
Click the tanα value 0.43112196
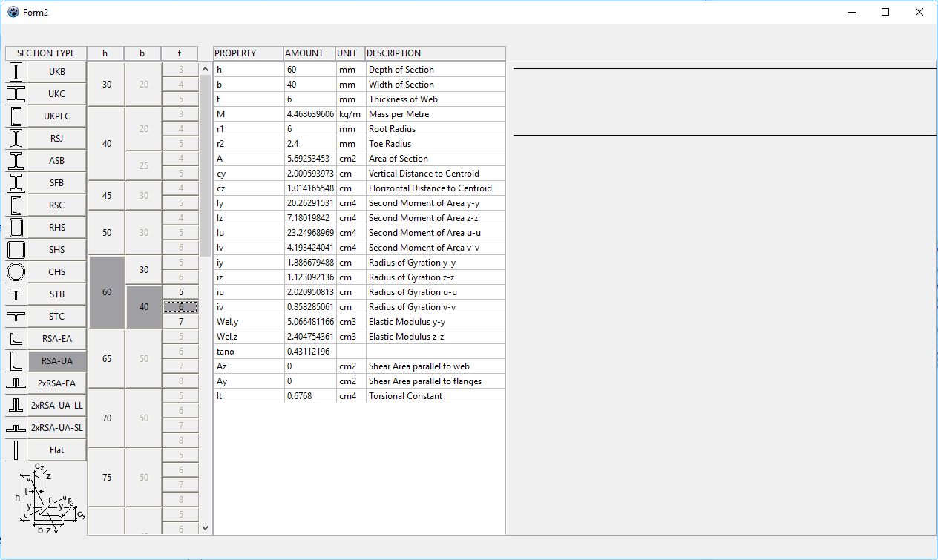[x=310, y=352]
